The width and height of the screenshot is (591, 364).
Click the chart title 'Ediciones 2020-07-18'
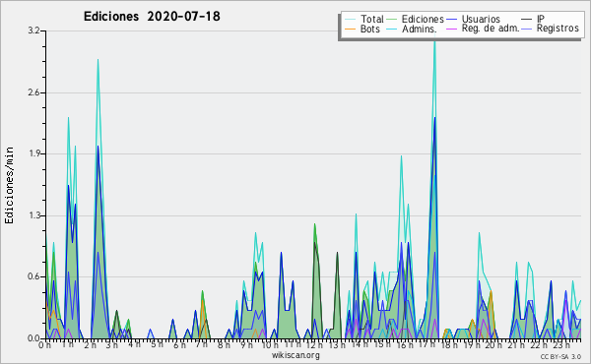pos(152,17)
